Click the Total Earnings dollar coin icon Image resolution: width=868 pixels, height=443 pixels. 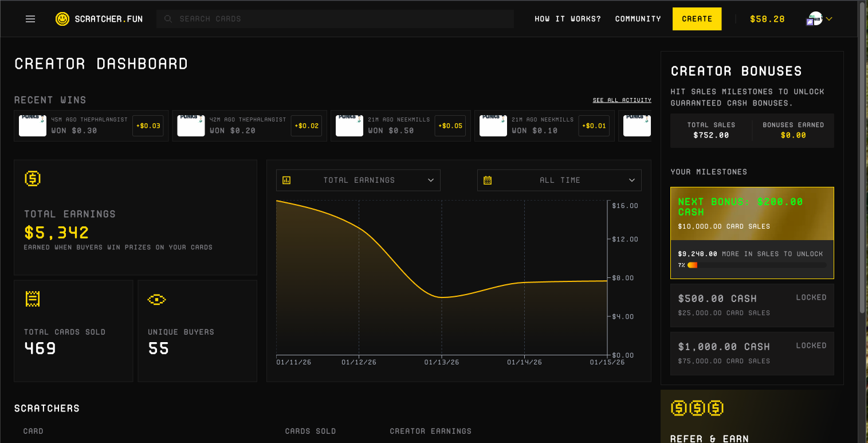(x=33, y=178)
